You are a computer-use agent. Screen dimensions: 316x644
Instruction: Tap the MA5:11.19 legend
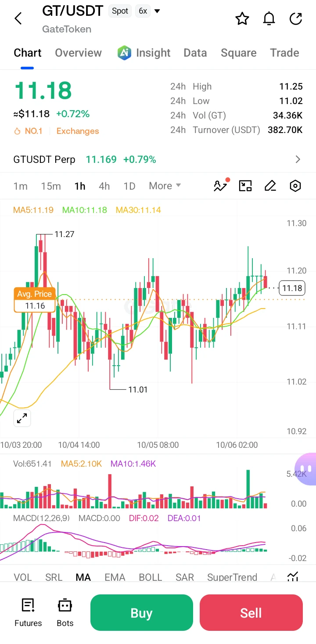[33, 210]
